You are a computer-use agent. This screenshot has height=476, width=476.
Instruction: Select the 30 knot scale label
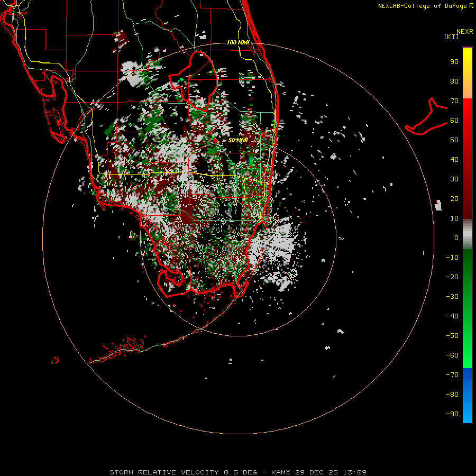pos(454,179)
